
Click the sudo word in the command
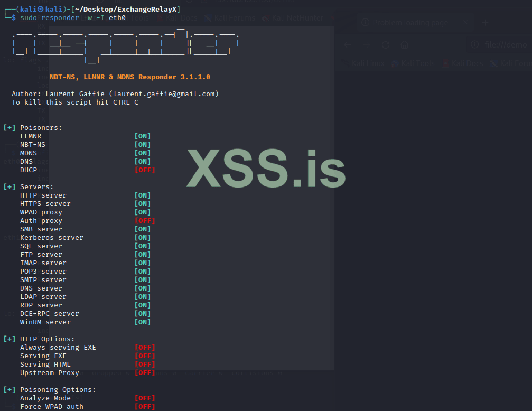pyautogui.click(x=29, y=17)
